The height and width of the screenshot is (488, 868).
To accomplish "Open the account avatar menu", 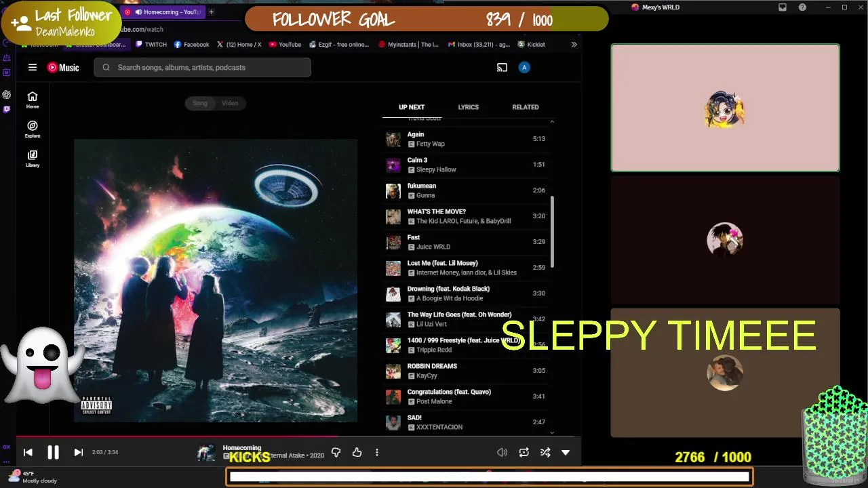I will click(x=524, y=67).
